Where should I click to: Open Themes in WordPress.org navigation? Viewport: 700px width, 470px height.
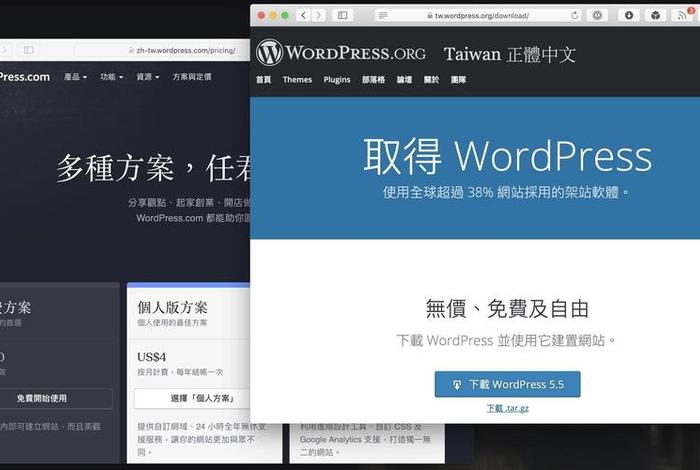click(x=297, y=79)
